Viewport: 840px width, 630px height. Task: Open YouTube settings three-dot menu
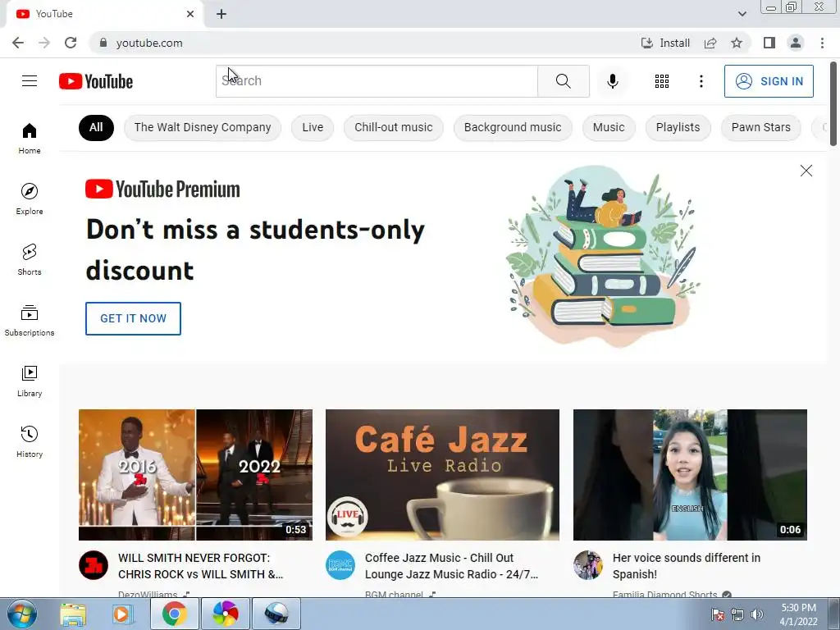click(x=701, y=81)
